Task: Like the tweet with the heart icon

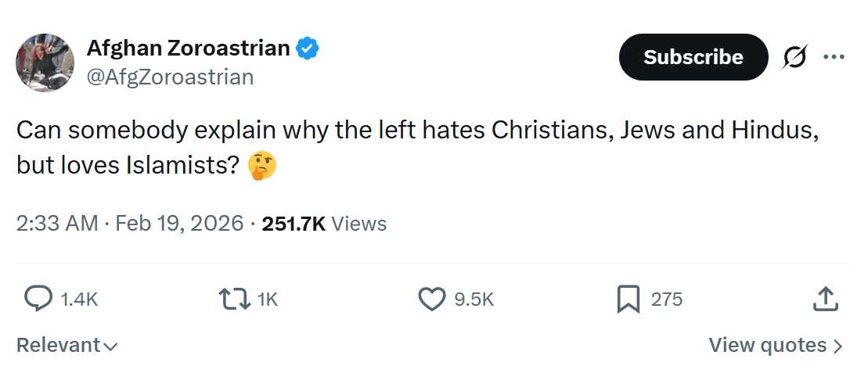Action: [x=431, y=299]
